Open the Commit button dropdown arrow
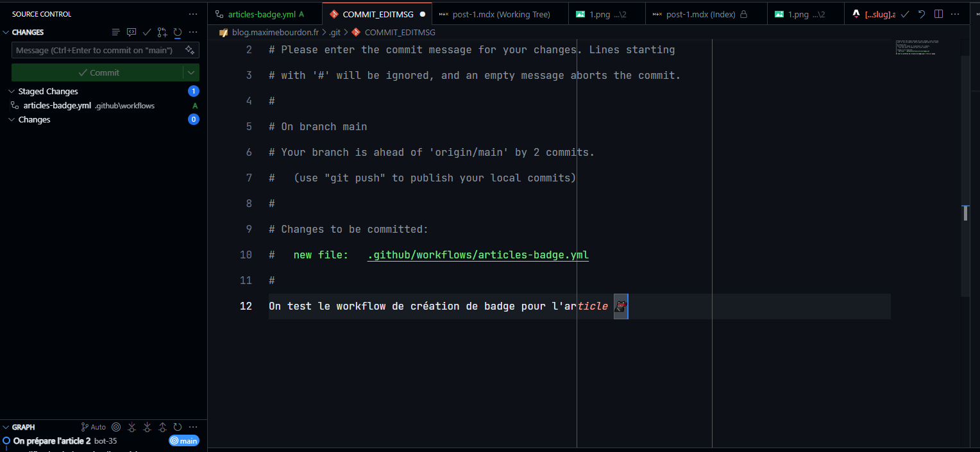The height and width of the screenshot is (452, 980). point(190,72)
